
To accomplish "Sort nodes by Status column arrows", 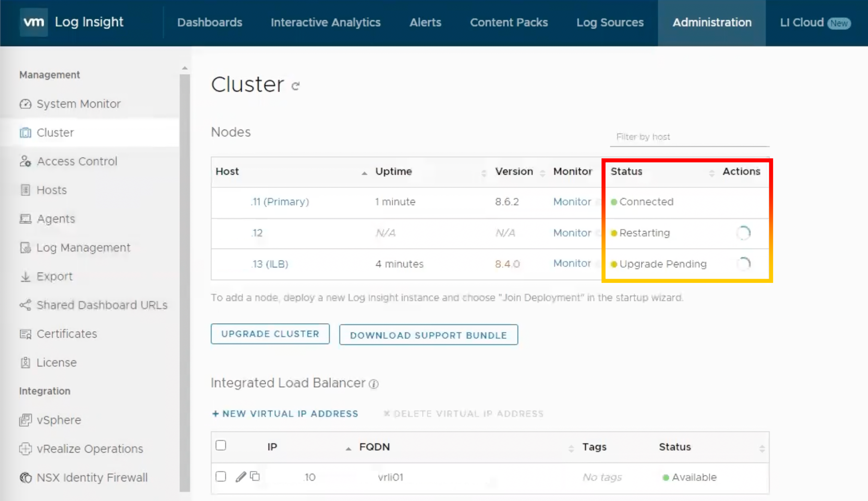I will click(x=712, y=174).
